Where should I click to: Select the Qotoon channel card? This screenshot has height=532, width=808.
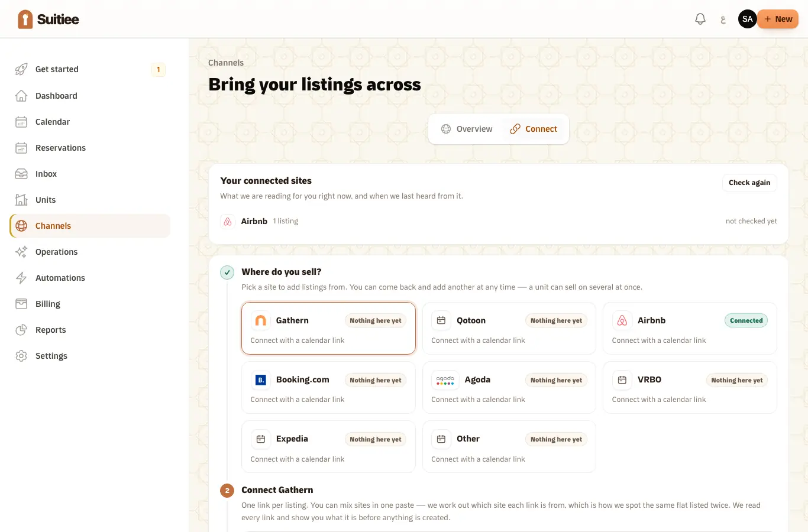tap(509, 328)
